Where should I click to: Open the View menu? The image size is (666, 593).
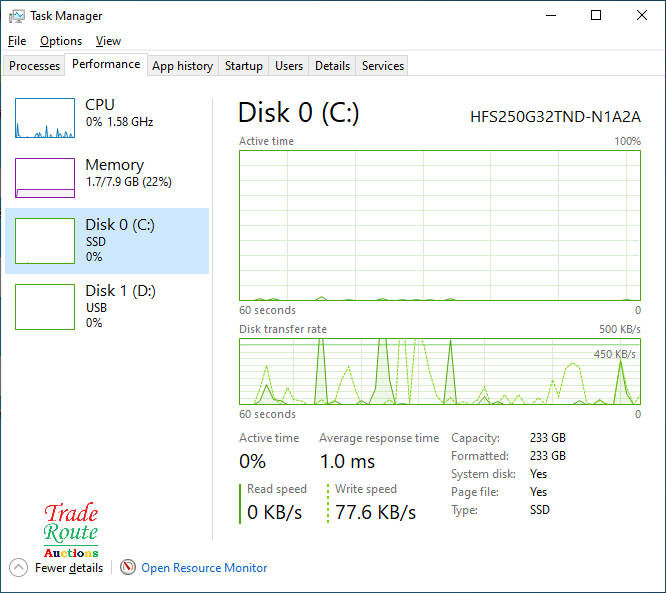[108, 41]
